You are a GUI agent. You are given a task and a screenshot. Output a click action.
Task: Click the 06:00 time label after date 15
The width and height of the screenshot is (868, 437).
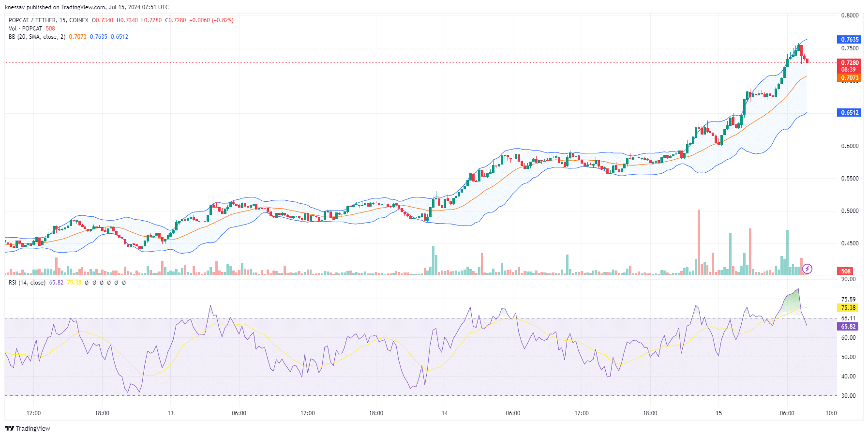tap(787, 413)
